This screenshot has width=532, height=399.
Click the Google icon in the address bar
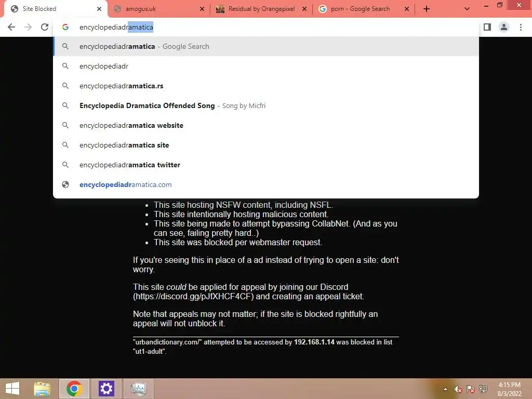click(x=65, y=27)
